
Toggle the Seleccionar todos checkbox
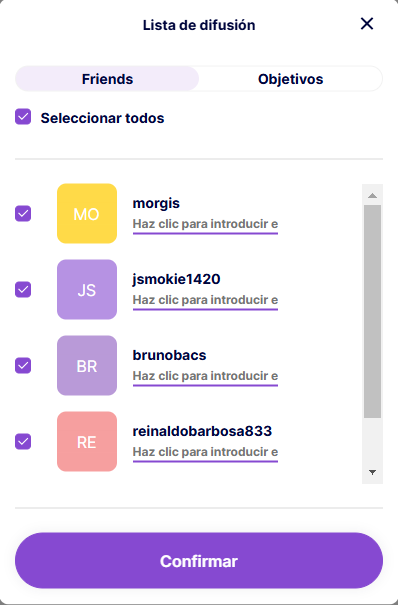tap(23, 117)
